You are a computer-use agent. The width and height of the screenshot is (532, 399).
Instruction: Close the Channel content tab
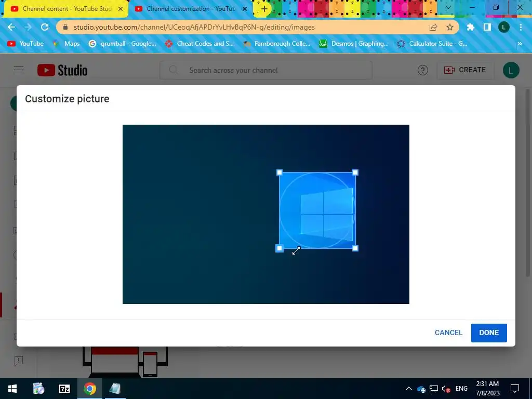121,9
